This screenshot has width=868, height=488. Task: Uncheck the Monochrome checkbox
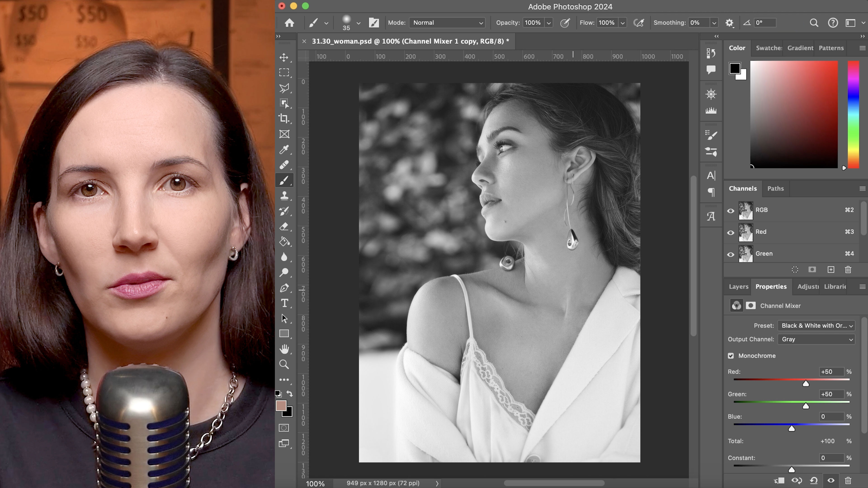[x=731, y=356]
